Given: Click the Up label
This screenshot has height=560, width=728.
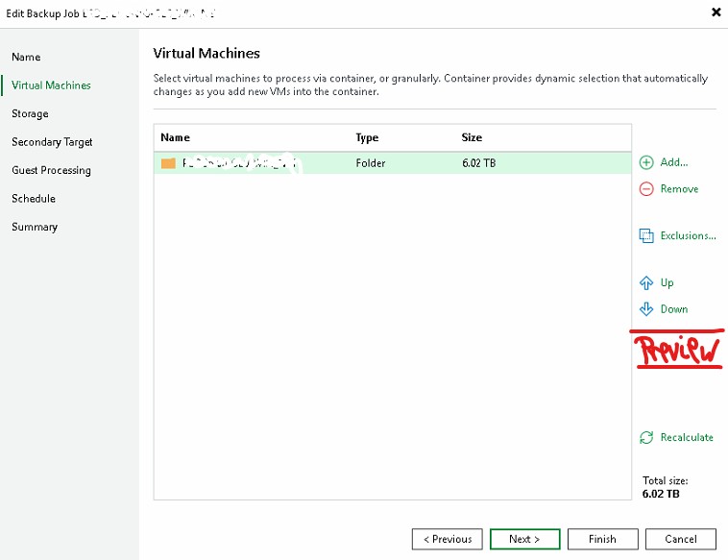Looking at the screenshot, I should point(667,282).
